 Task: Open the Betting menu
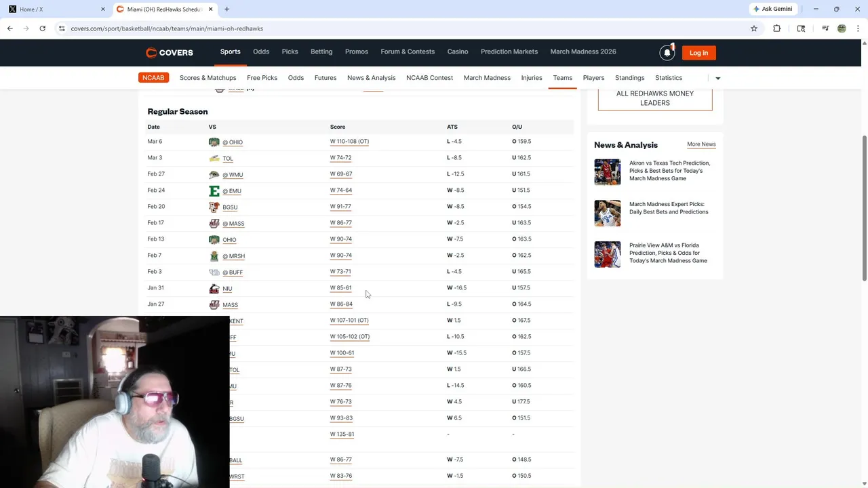point(321,52)
